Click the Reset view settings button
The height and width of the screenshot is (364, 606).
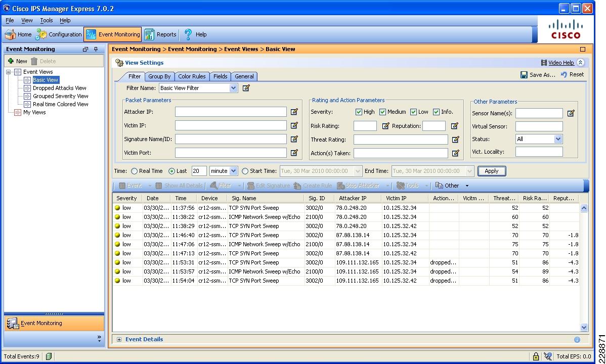[573, 75]
